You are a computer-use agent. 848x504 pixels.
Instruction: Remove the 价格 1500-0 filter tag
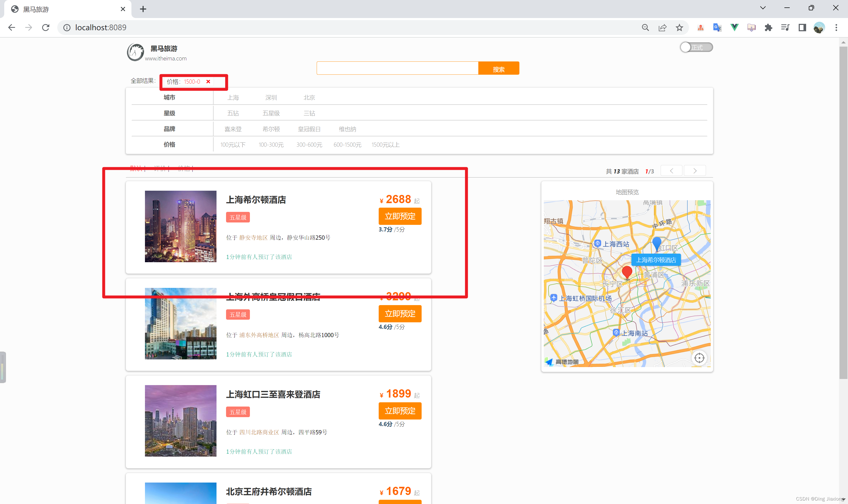(208, 82)
